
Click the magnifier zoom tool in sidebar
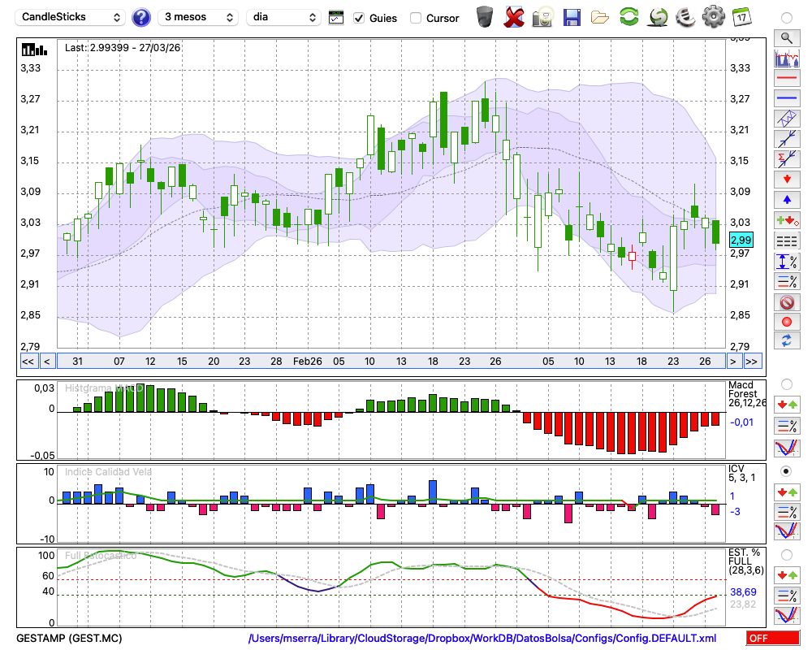[786, 37]
